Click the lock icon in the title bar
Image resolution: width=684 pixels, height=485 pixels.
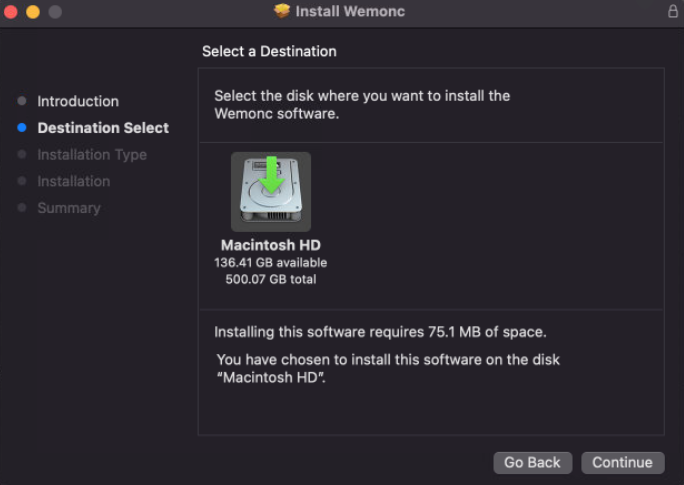coord(672,12)
